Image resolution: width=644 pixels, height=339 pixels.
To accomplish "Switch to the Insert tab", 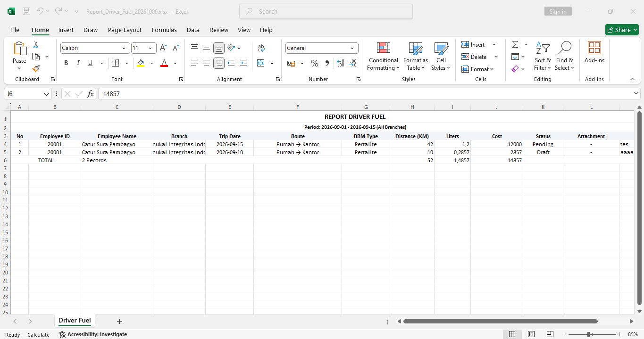I will pyautogui.click(x=66, y=30).
